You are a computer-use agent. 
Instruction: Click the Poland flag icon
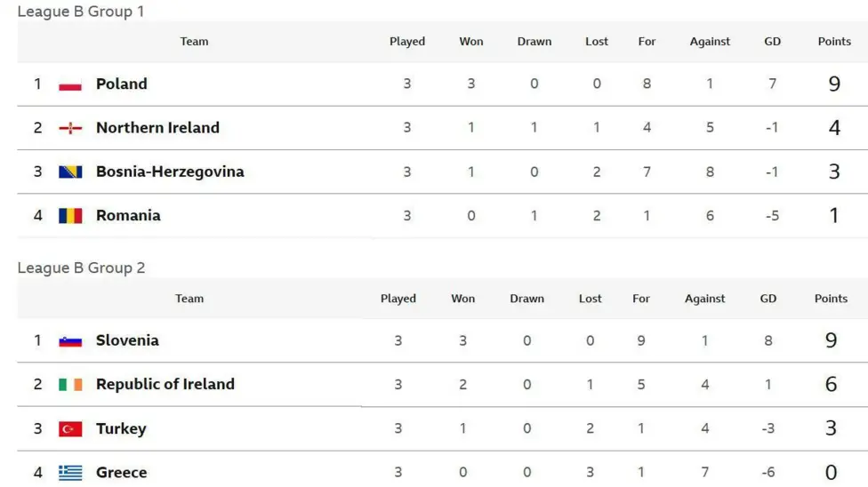[70, 84]
